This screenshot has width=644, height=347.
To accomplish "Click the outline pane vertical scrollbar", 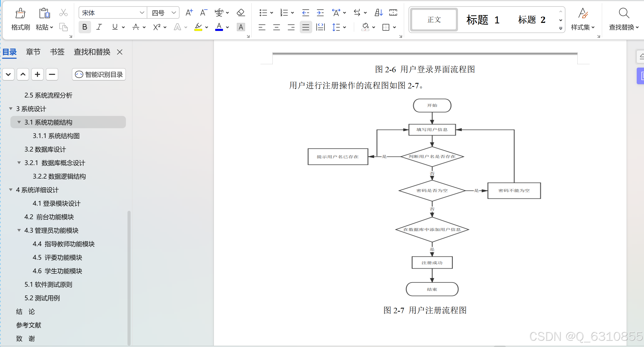I will (x=129, y=278).
